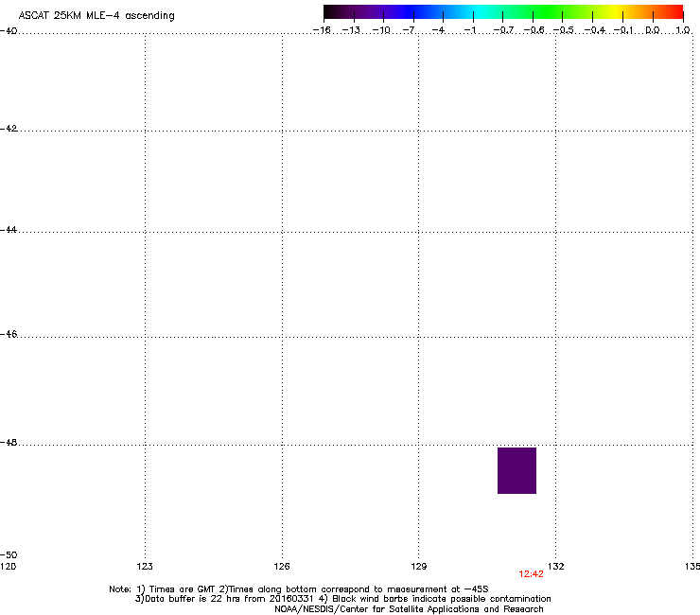Viewport: 700px width, 615px height.
Task: Click the -46 latitude axis label
Action: [x=9, y=334]
